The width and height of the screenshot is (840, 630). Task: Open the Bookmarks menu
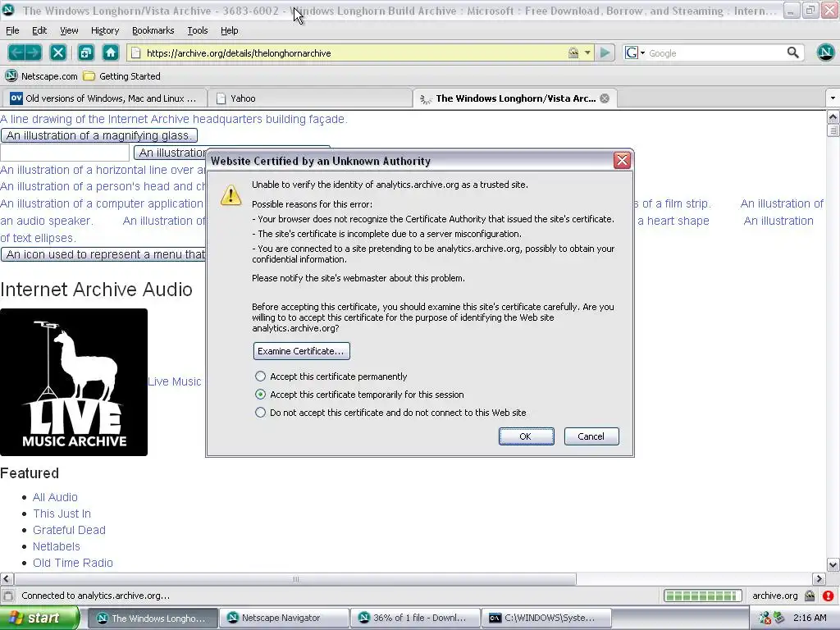[153, 30]
